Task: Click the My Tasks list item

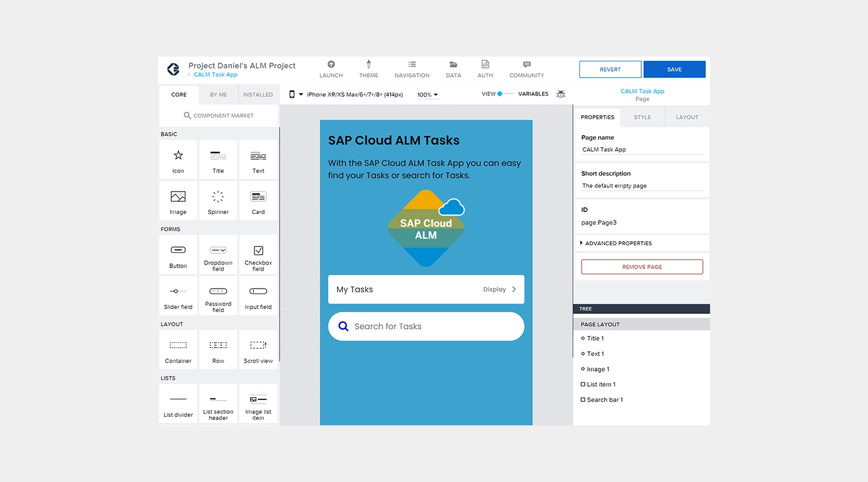Action: pyautogui.click(x=426, y=289)
